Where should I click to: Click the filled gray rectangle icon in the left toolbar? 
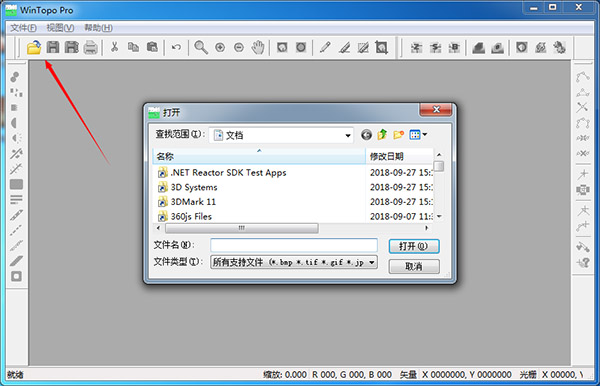pyautogui.click(x=16, y=184)
